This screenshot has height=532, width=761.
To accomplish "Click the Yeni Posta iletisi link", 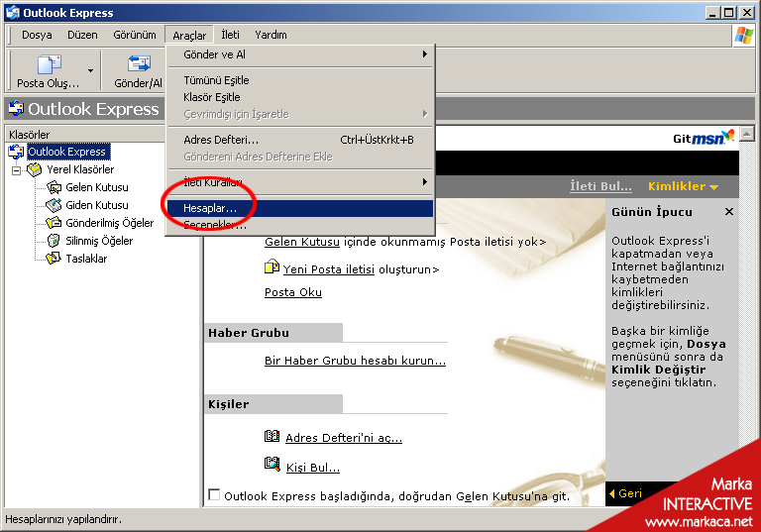I will pyautogui.click(x=329, y=269).
